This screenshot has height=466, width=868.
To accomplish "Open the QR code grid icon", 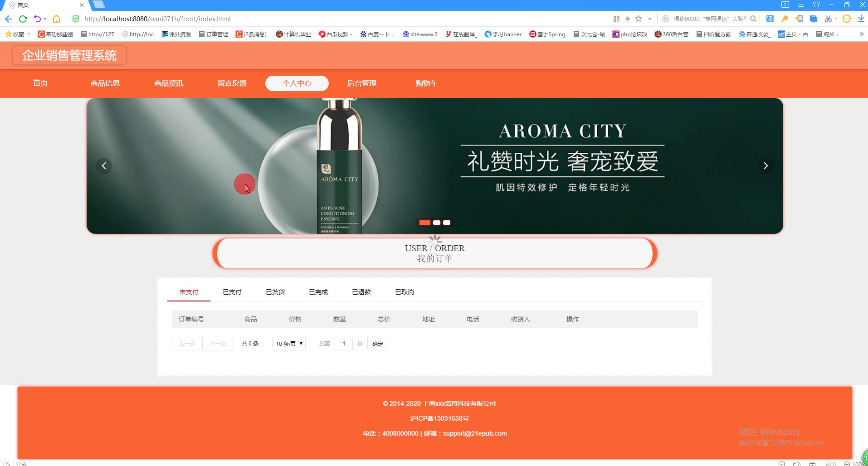I will (616, 19).
